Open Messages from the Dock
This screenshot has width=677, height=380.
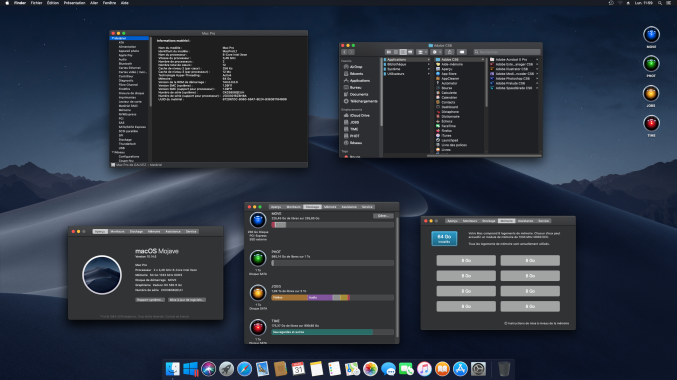click(x=388, y=369)
